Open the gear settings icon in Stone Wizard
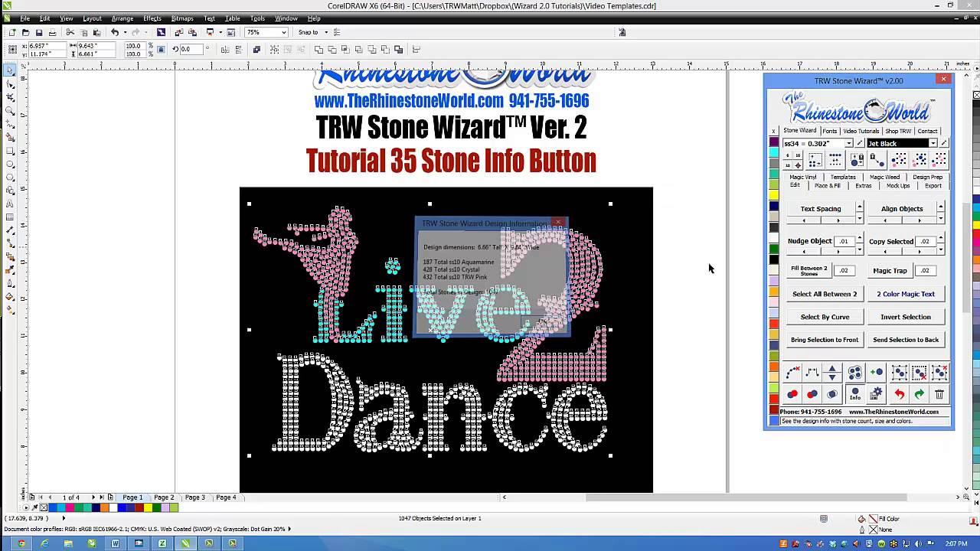The image size is (980, 551). tap(876, 394)
